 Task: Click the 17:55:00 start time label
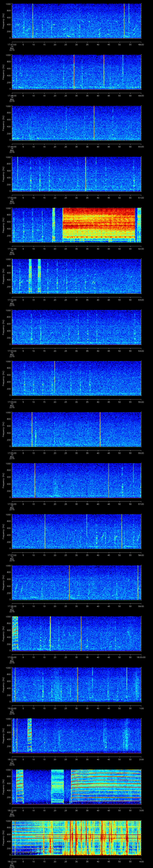point(12,453)
